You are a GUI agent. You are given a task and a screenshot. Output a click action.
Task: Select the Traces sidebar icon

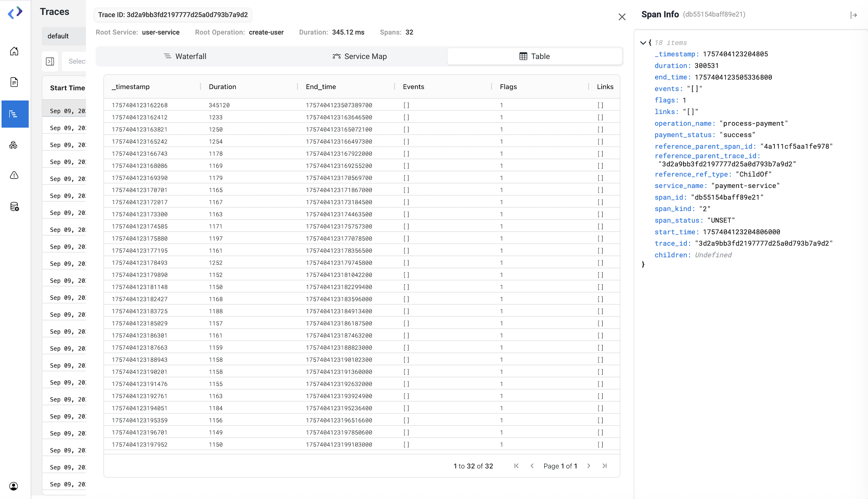[x=14, y=114]
